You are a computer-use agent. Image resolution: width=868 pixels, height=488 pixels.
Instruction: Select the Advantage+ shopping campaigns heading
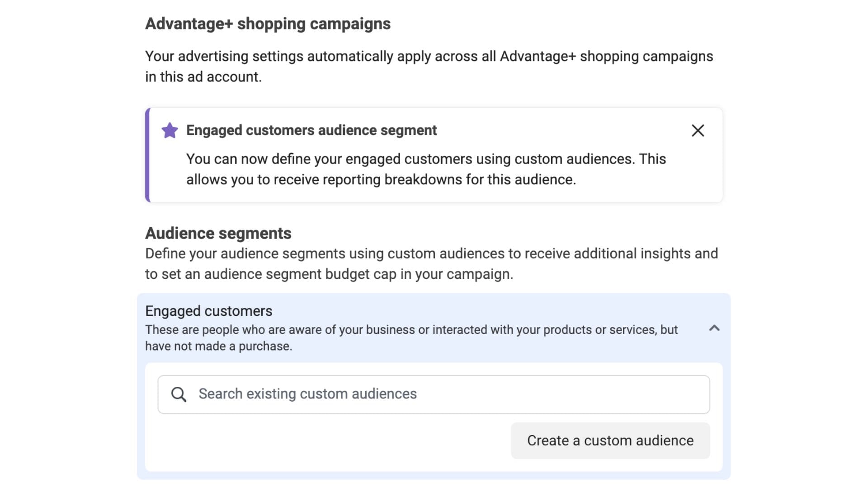[268, 24]
